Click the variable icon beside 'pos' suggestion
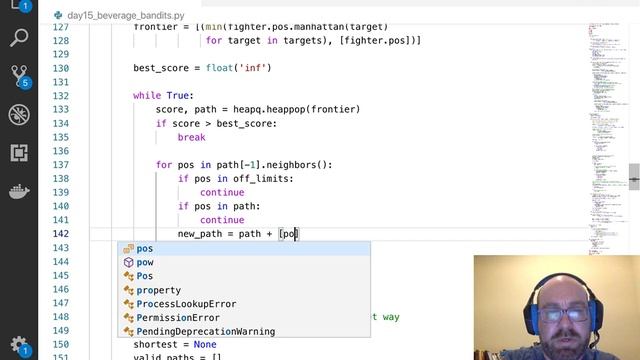The height and width of the screenshot is (360, 640). [129, 249]
